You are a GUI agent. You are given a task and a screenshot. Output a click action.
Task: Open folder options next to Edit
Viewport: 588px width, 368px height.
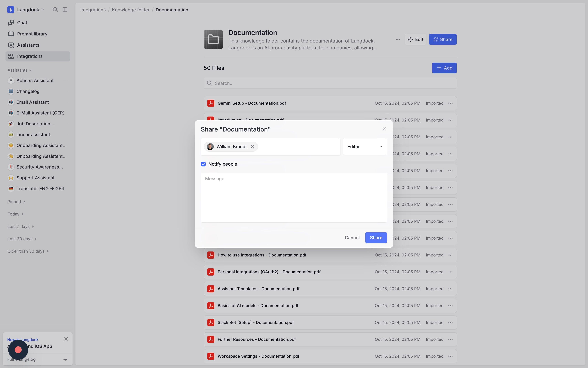(x=398, y=39)
